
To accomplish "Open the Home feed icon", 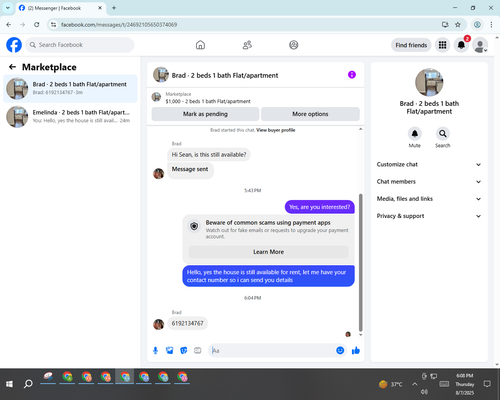I will 200,45.
